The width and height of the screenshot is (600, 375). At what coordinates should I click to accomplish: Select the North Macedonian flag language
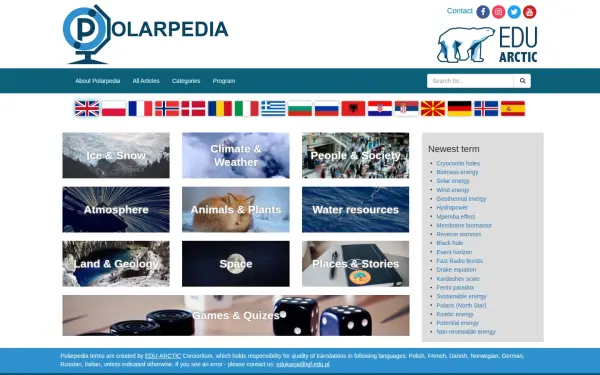(x=433, y=108)
